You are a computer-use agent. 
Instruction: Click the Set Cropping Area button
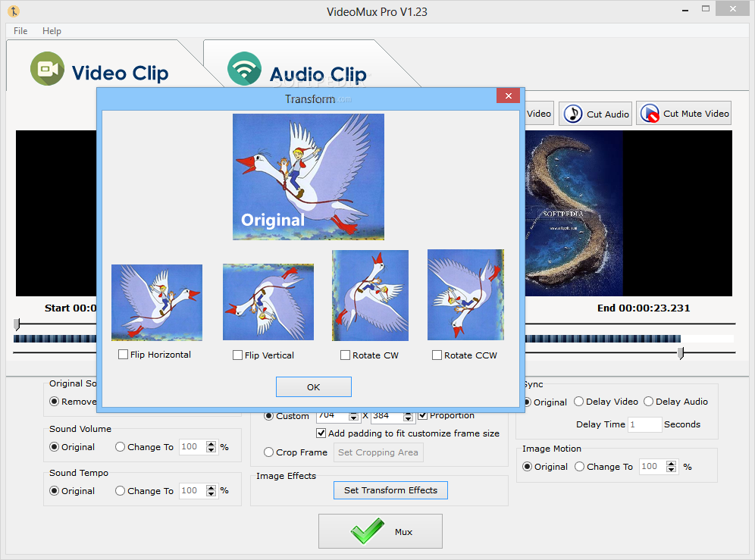378,452
